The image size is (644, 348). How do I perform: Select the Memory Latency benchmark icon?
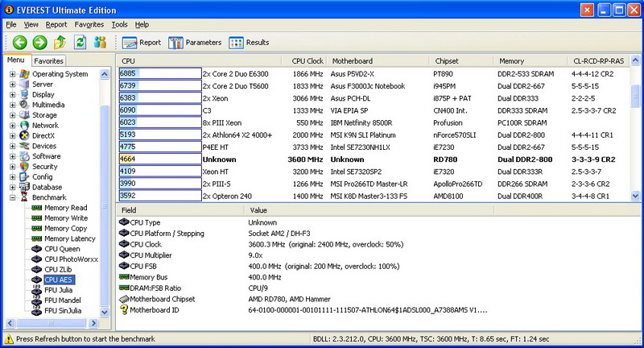click(x=36, y=238)
